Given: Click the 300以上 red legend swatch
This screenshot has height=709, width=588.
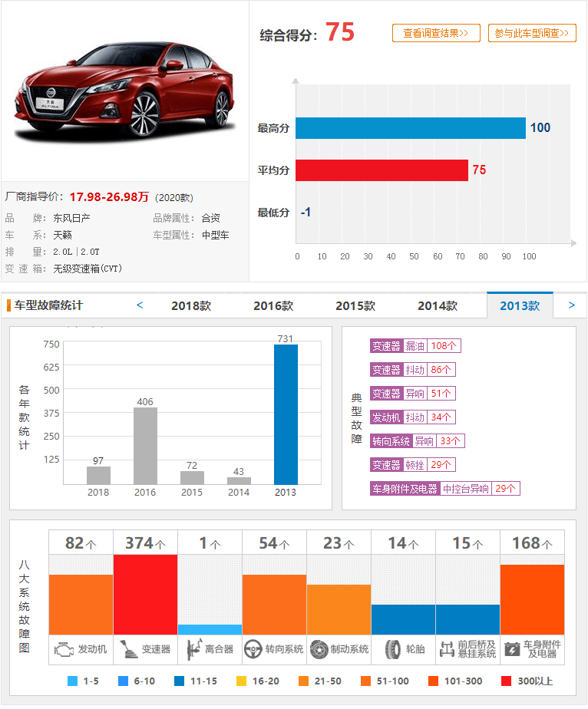Looking at the screenshot, I should coord(507,681).
